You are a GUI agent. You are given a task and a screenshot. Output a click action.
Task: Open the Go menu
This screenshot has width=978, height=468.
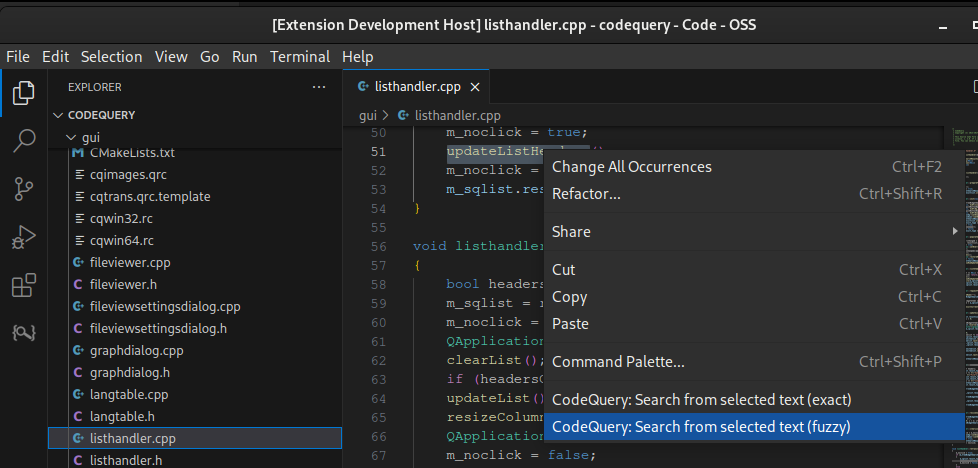pos(210,57)
